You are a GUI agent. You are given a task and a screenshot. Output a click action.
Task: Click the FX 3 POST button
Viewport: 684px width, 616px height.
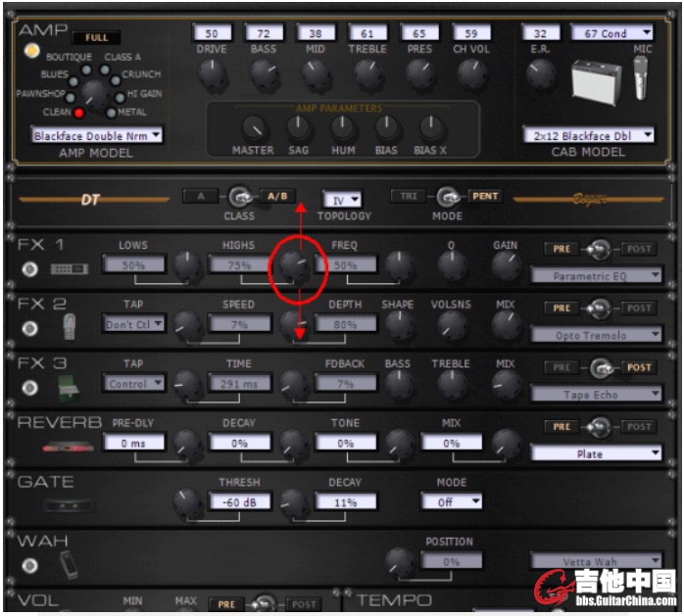coord(639,367)
